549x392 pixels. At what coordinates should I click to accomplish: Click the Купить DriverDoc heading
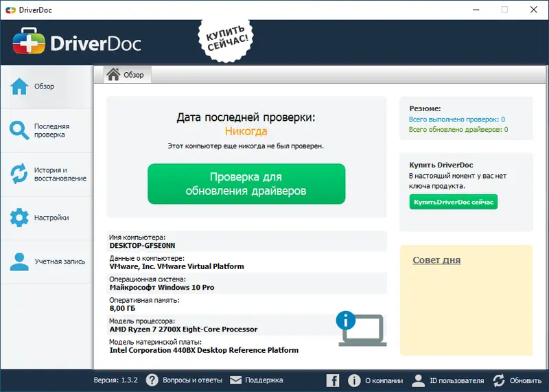441,165
